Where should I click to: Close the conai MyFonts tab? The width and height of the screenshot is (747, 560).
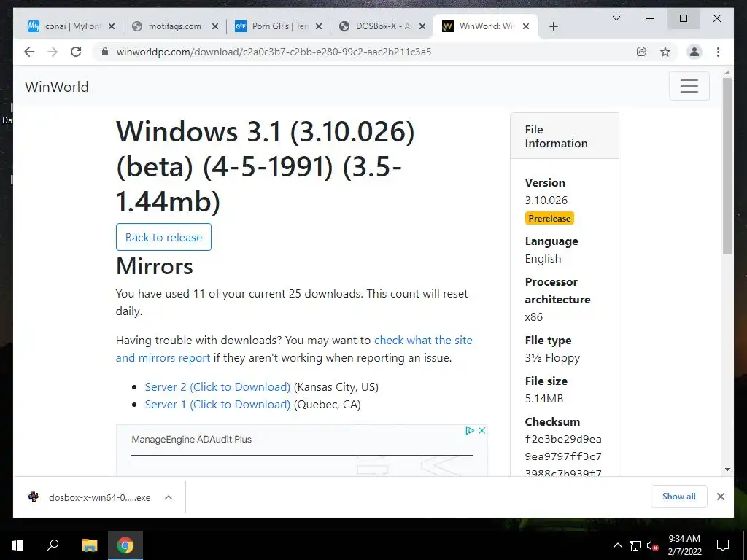click(112, 26)
